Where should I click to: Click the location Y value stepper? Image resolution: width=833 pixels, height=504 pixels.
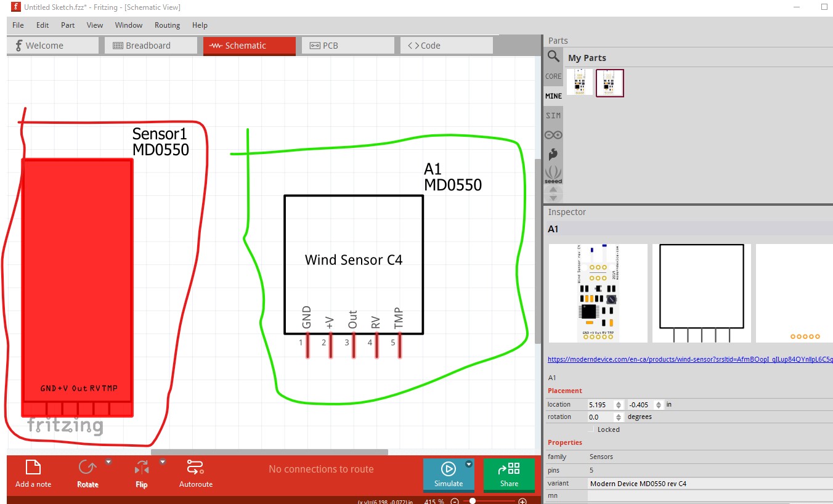pyautogui.click(x=659, y=405)
